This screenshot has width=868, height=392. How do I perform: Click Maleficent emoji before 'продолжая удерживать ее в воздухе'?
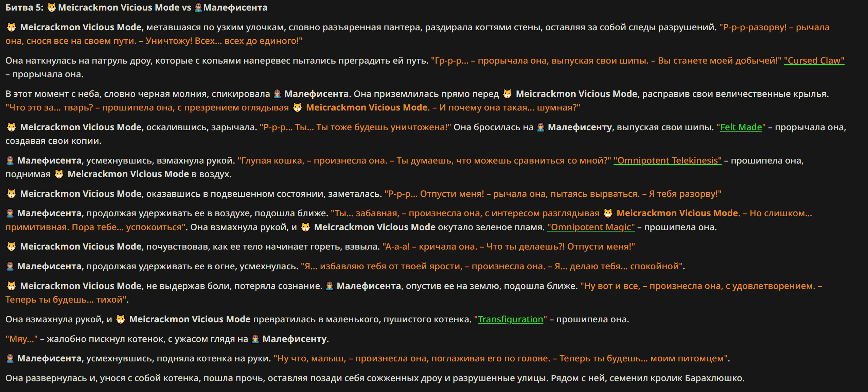coord(10,213)
